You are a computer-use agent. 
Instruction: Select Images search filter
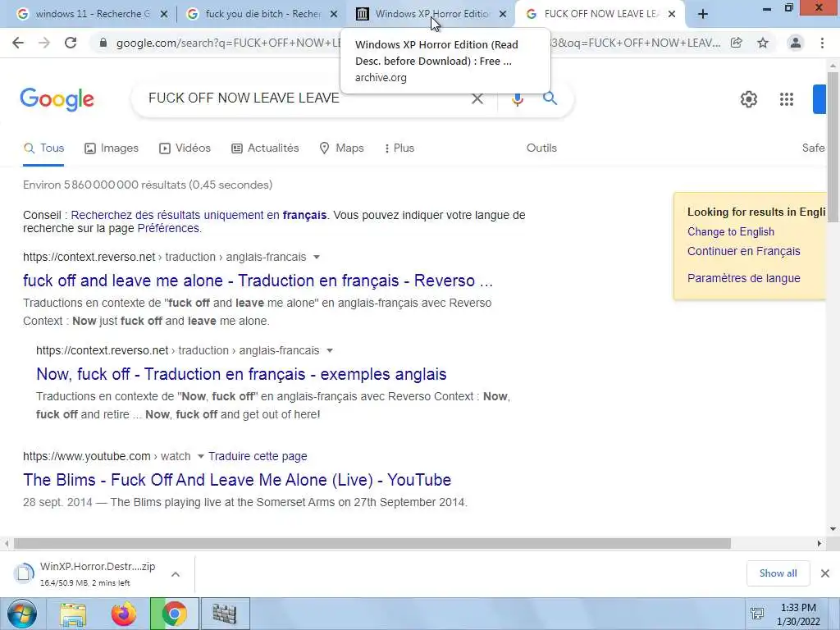[112, 148]
